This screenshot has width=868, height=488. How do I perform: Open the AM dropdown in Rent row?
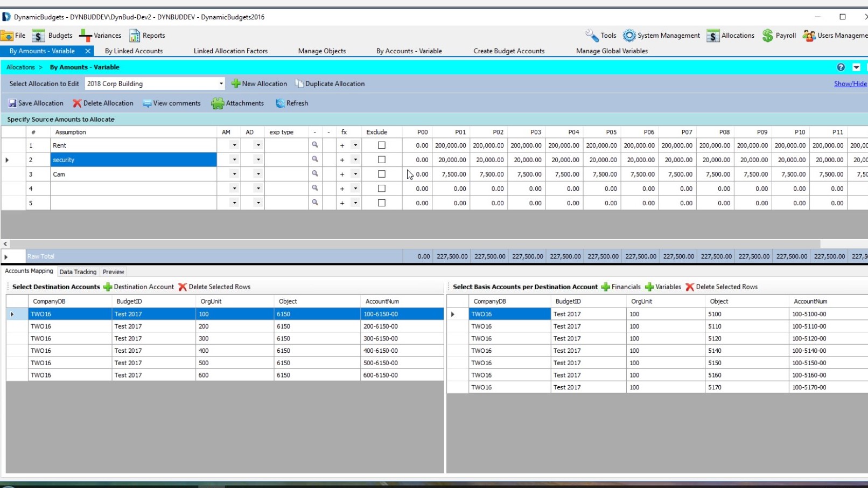(234, 145)
